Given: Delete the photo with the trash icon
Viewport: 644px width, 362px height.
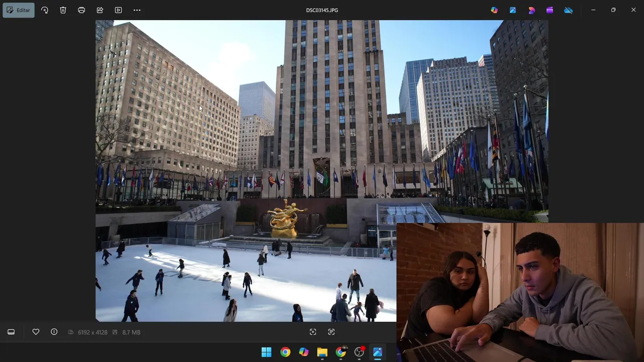Looking at the screenshot, I should (63, 10).
